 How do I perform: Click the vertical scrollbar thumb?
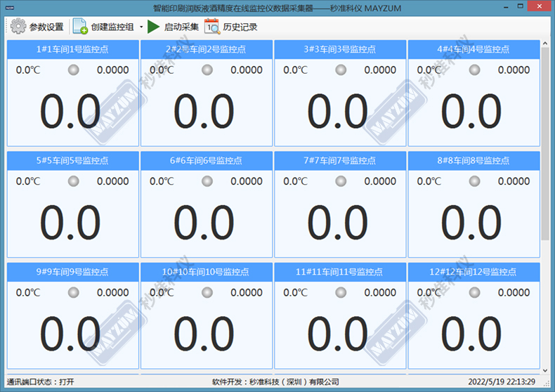(x=545, y=145)
